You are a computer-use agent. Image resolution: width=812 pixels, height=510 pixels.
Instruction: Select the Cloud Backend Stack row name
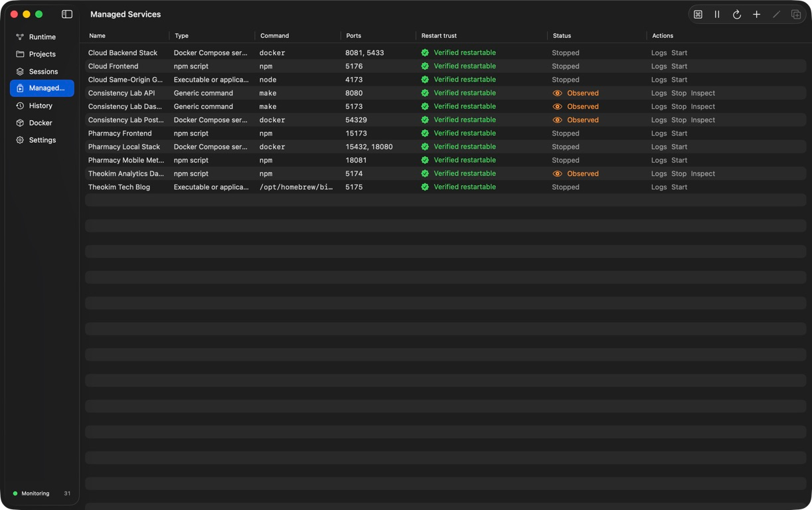pos(123,52)
